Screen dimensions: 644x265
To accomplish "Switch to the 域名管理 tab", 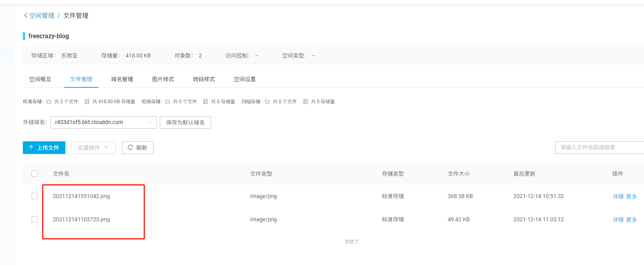I will (x=122, y=79).
